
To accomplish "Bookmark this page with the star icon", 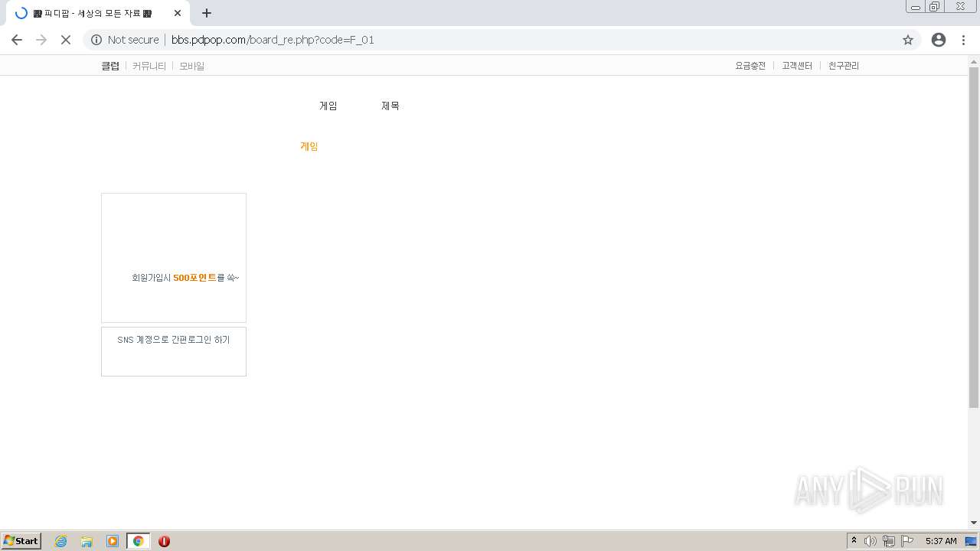I will coord(908,40).
